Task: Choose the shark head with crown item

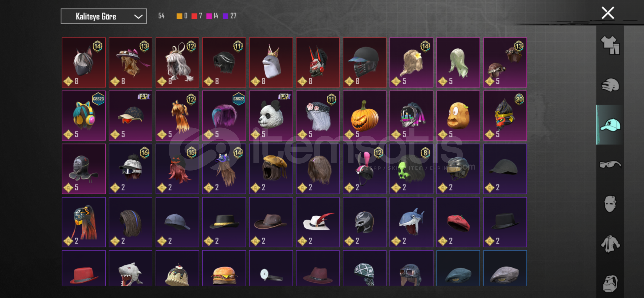Action: (271, 62)
